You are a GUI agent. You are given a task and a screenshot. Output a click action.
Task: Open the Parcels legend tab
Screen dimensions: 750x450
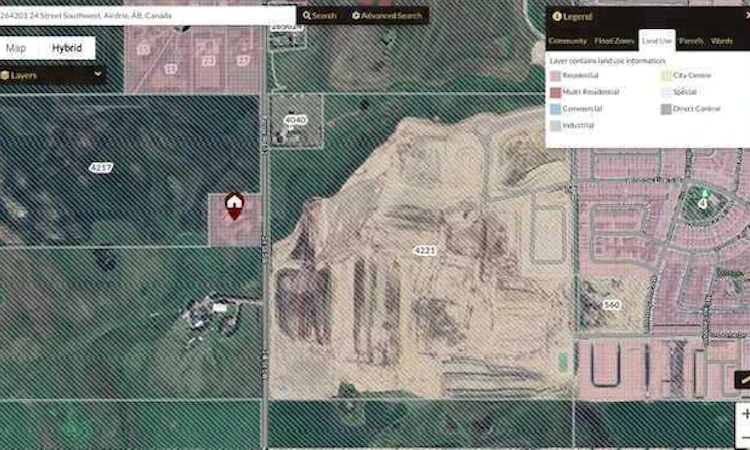click(x=691, y=41)
